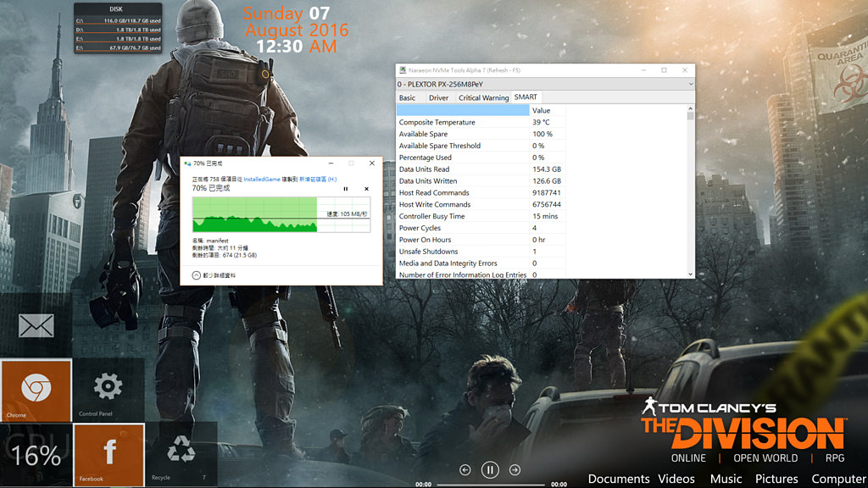
Task: Open the Facebook tile
Action: pos(109,455)
